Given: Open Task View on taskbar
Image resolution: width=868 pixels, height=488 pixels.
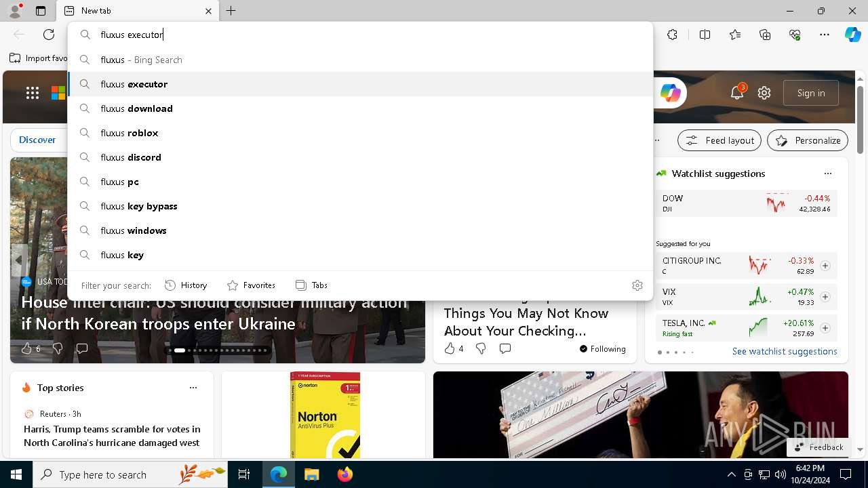Looking at the screenshot, I should click(x=244, y=474).
